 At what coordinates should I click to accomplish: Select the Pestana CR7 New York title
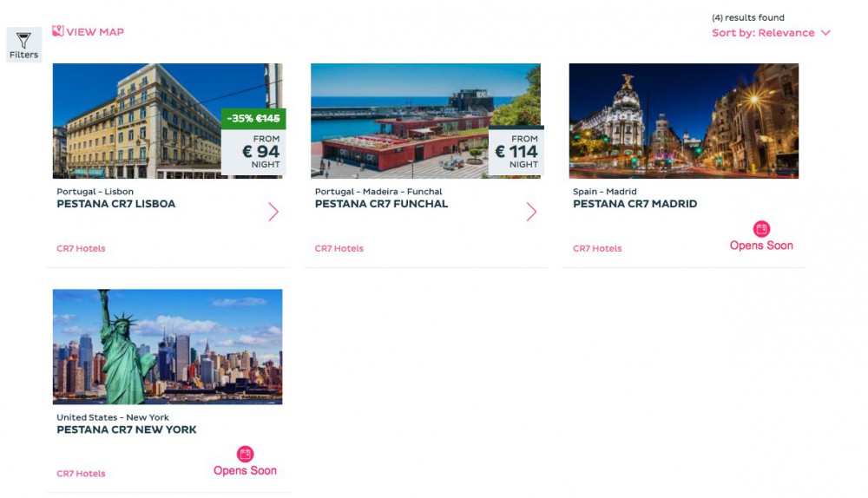pos(126,429)
